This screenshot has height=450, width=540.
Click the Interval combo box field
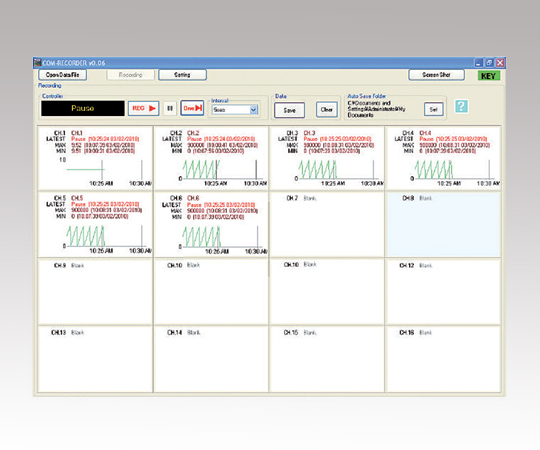[235, 110]
